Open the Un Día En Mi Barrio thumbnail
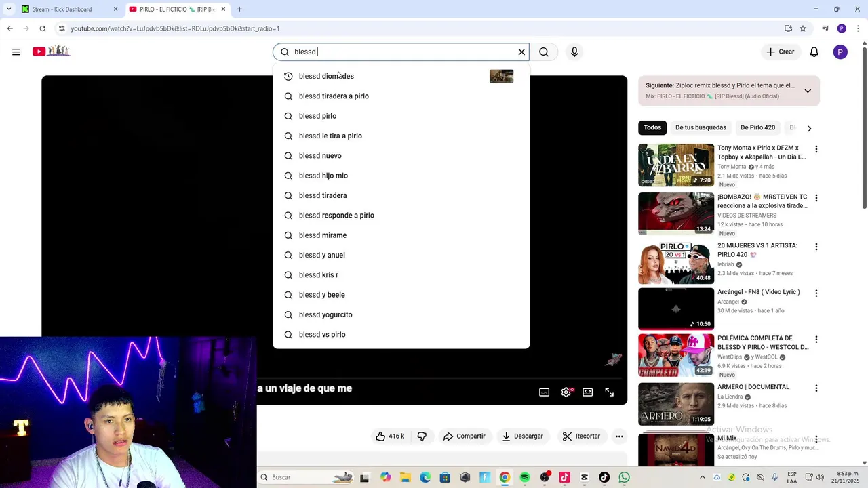 pyautogui.click(x=676, y=165)
